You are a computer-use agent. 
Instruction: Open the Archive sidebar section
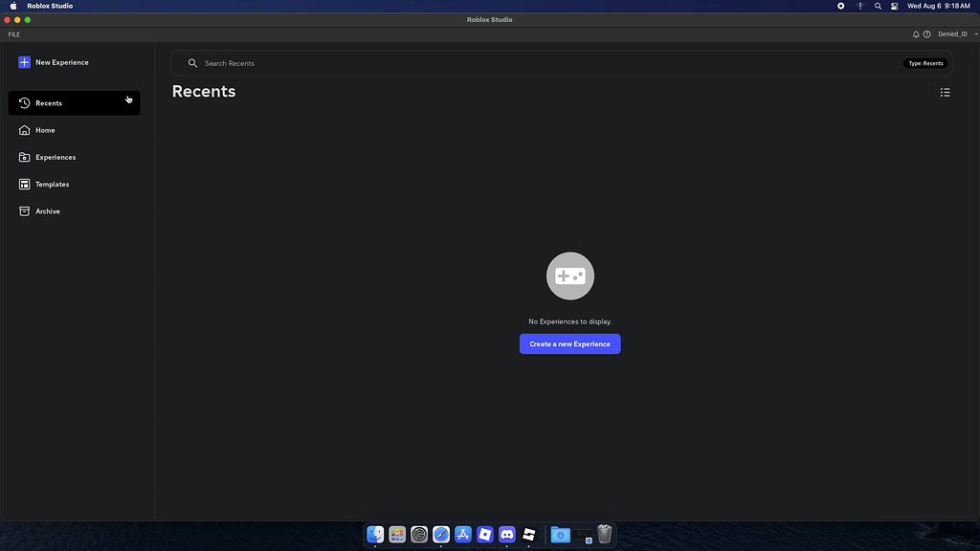pos(46,210)
